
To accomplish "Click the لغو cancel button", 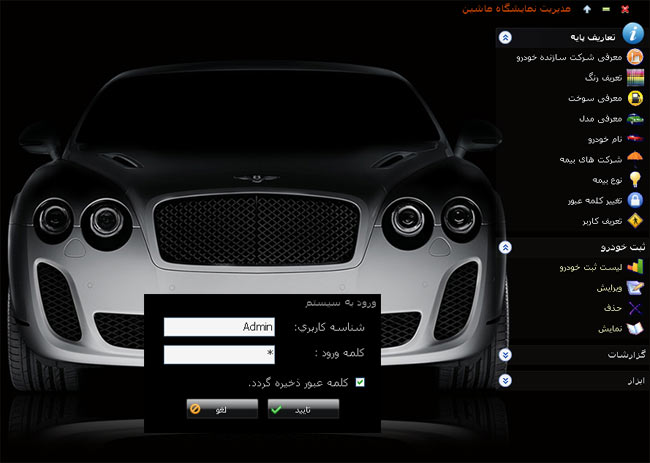I will 222,409.
